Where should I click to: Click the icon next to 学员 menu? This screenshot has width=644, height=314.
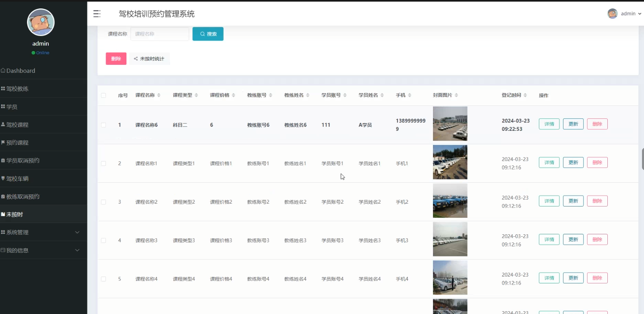point(3,107)
